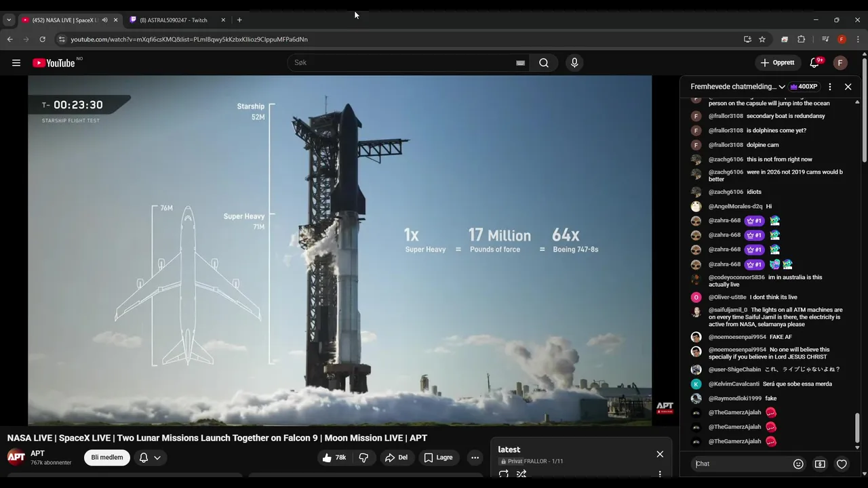This screenshot has width=868, height=488.
Task: Click the page scrollbar thumb at right edge
Action: click(865, 108)
